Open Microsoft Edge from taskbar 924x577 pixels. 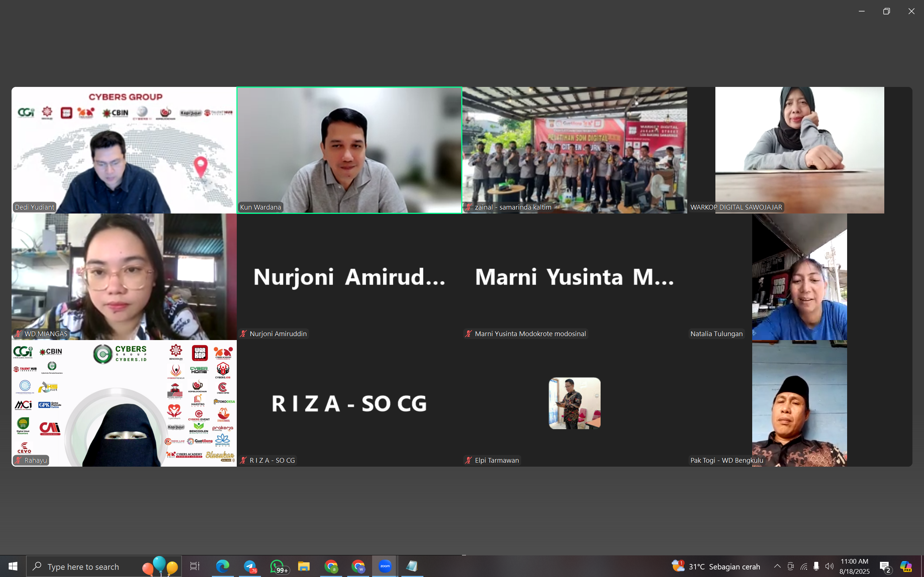coord(223,566)
